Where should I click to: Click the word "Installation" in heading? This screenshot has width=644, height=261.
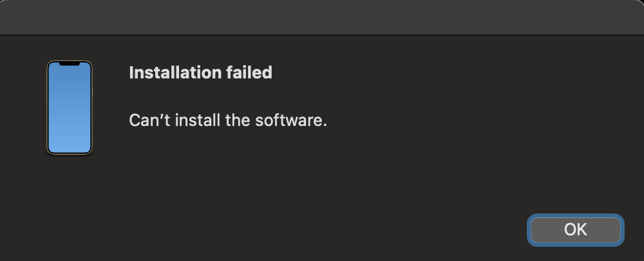(175, 73)
